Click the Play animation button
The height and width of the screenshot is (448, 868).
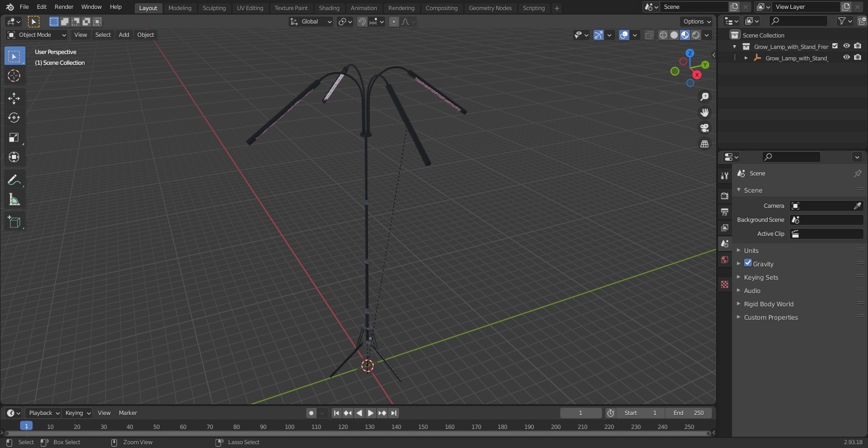pyautogui.click(x=370, y=413)
